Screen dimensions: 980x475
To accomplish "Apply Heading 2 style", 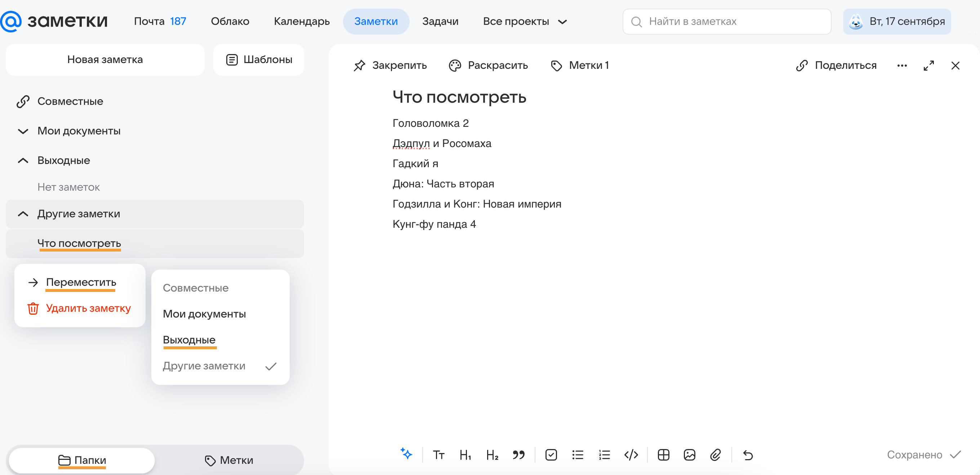I will click(x=492, y=455).
